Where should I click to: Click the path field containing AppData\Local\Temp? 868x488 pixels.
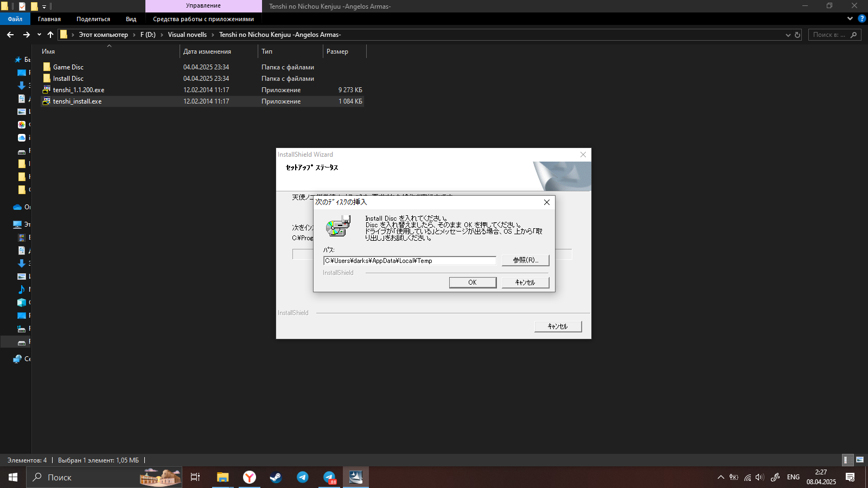coord(410,261)
